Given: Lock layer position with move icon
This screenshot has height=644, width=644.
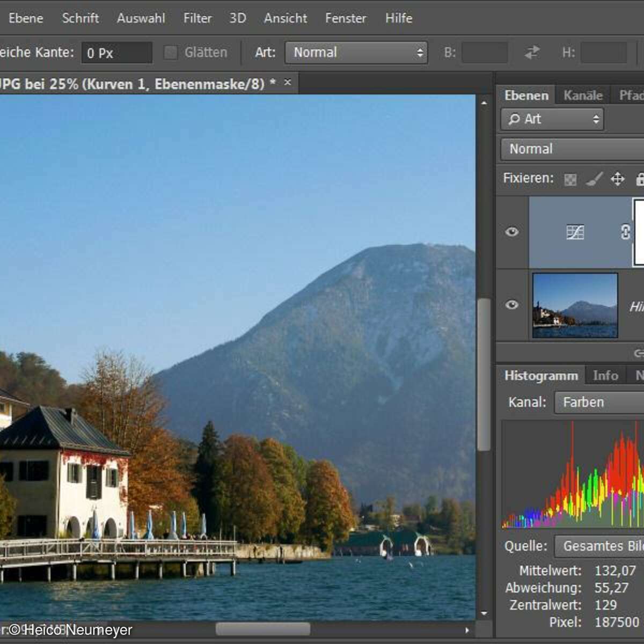Looking at the screenshot, I should (618, 179).
